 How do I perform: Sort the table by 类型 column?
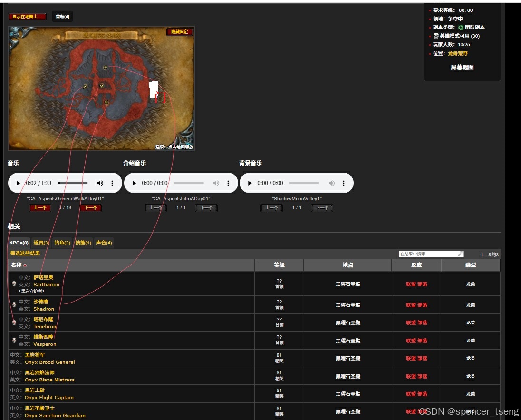coord(471,265)
